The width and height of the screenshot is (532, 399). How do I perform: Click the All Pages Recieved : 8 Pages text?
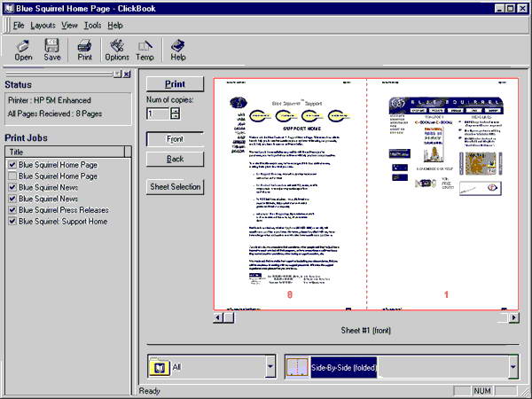pos(55,113)
